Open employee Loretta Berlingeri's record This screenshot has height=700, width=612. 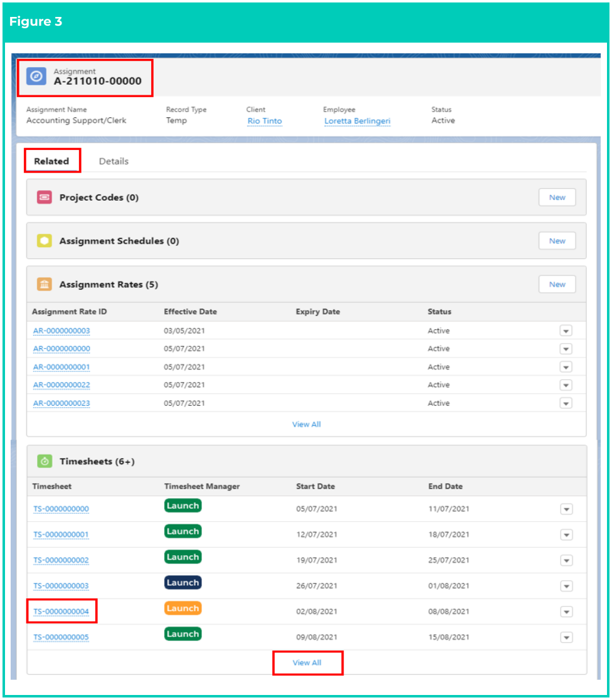(x=357, y=121)
